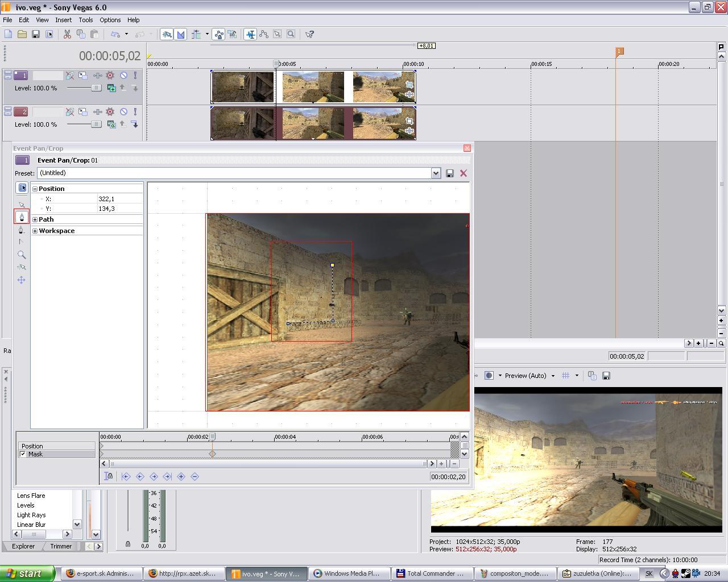Select the magnifier Zoom tool in Pan/Crop
The height and width of the screenshot is (582, 728).
(22, 255)
